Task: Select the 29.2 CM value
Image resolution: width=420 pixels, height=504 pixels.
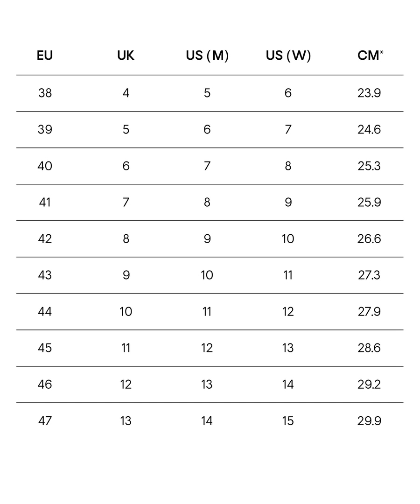Action: pyautogui.click(x=369, y=384)
